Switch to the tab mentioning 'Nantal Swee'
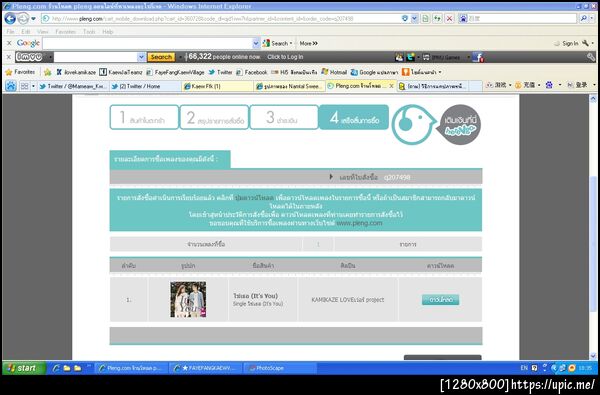Viewport: 600px width, 395px height. coord(289,86)
